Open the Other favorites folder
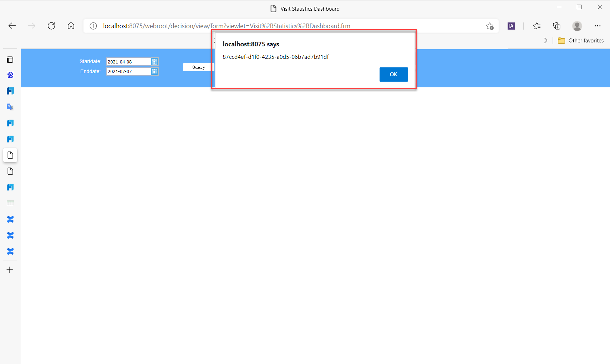 point(581,40)
